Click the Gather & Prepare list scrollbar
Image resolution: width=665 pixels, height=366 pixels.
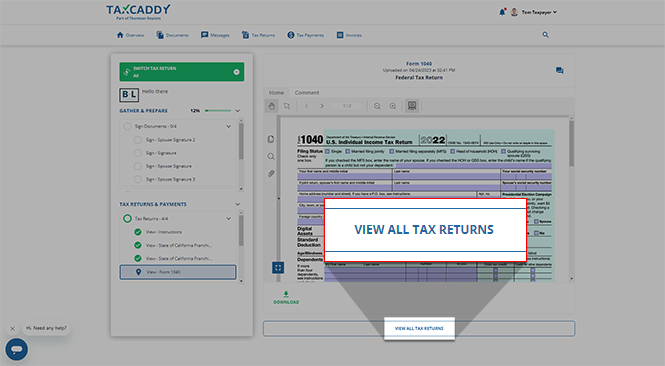(x=241, y=142)
